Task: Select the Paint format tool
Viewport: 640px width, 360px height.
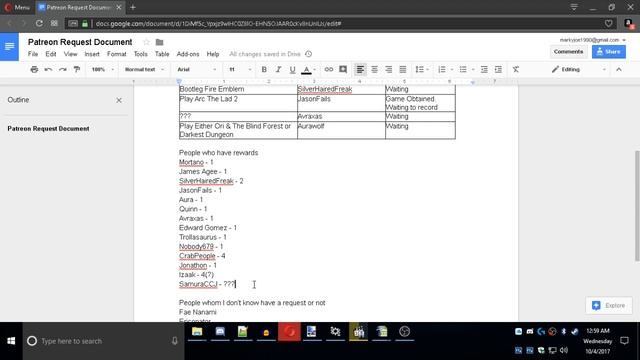Action: (x=77, y=69)
